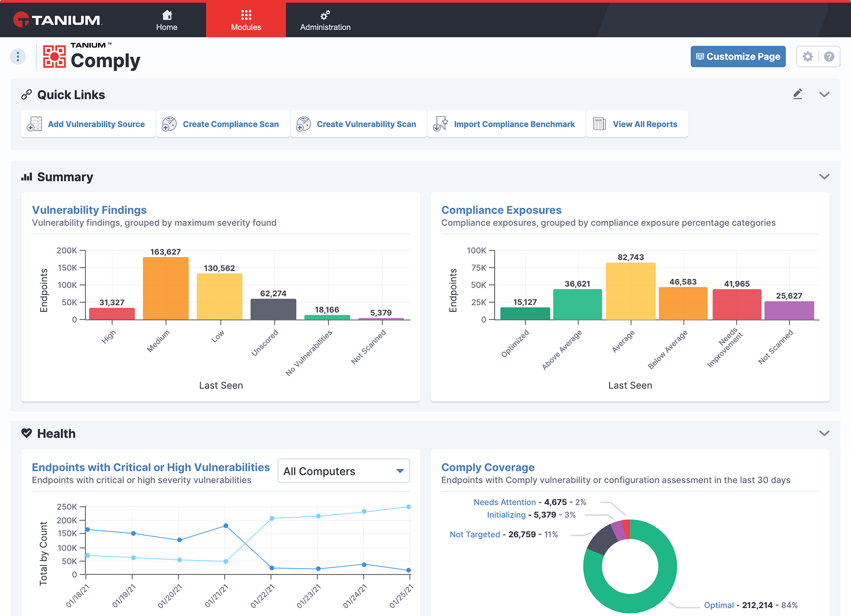Click the Add Vulnerability Source icon
Image resolution: width=851 pixels, height=616 pixels.
(x=35, y=124)
